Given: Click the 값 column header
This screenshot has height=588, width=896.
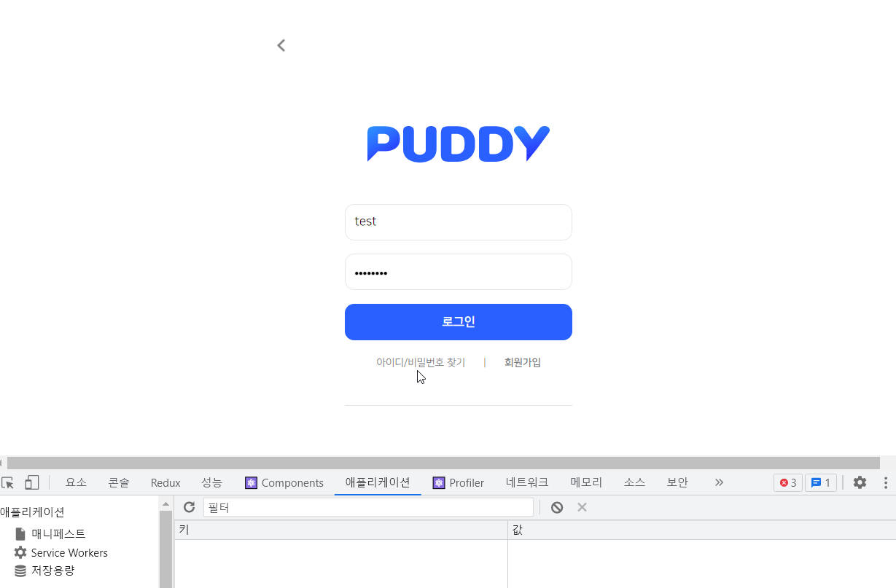Looking at the screenshot, I should (701, 530).
